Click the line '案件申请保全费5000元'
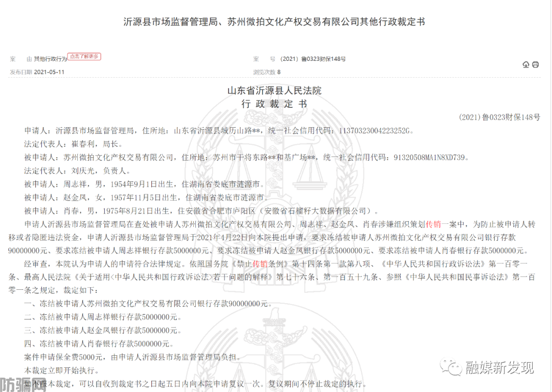The height and width of the screenshot is (392, 552). pos(63,358)
